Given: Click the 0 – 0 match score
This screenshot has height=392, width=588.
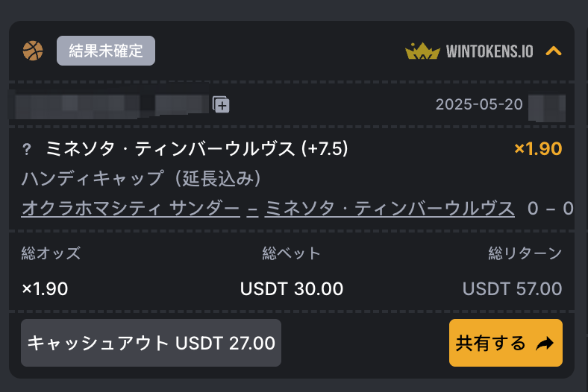Looking at the screenshot, I should (x=550, y=208).
